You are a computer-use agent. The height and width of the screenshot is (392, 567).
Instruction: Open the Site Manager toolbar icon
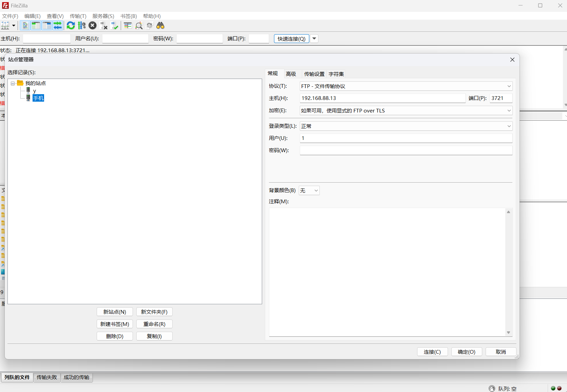[x=5, y=26]
